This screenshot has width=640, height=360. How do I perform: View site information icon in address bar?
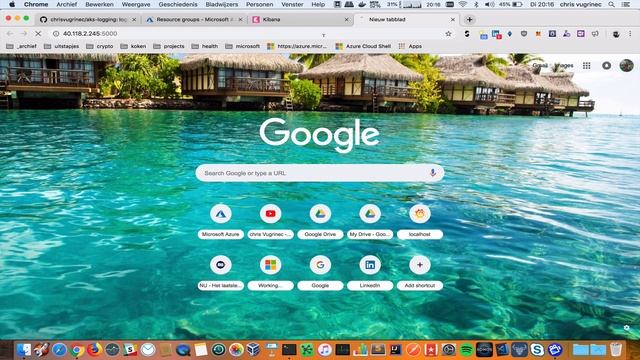(56, 33)
